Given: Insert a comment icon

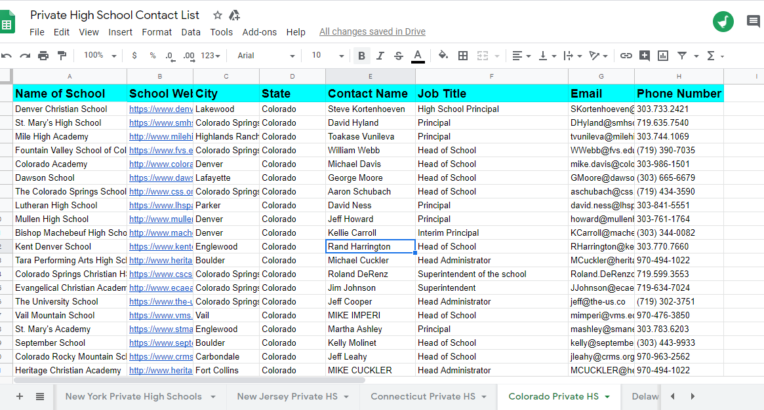Looking at the screenshot, I should 644,56.
